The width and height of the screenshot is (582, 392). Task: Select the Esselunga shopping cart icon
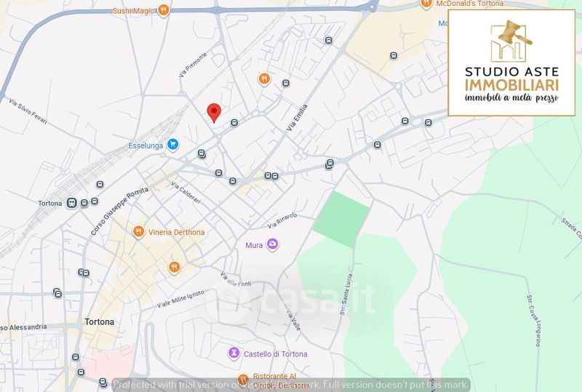[x=172, y=145]
